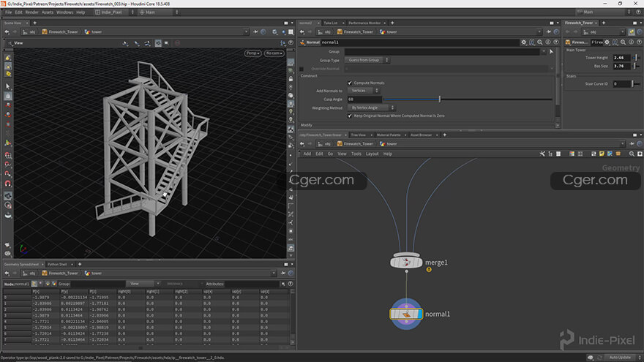Click the viewport display lock icon on right toolbar
The image size is (644, 362).
(x=291, y=79)
